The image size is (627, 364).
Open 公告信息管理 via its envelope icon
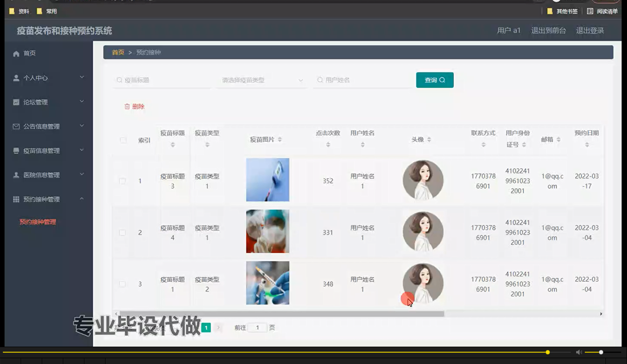pos(16,126)
